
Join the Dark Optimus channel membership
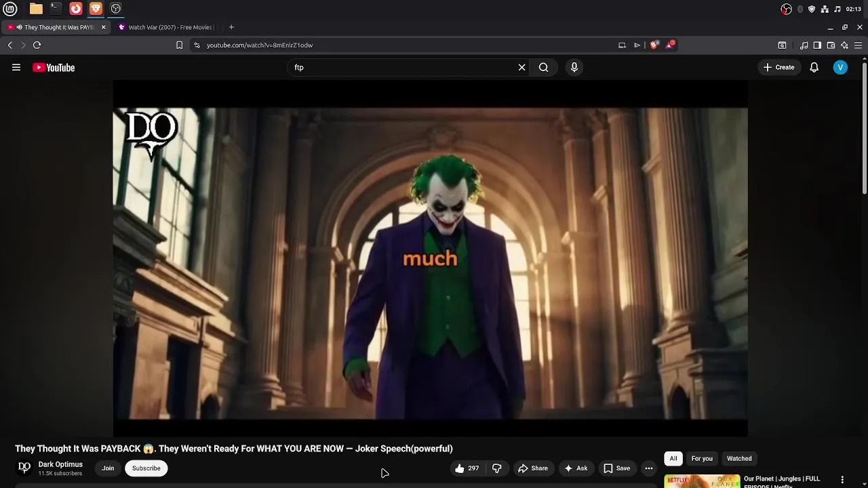click(x=108, y=468)
